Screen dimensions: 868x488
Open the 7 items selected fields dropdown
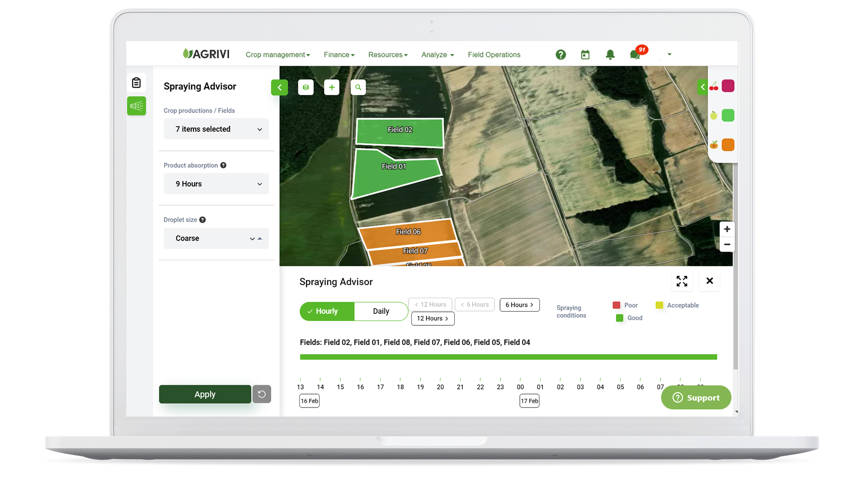point(216,129)
